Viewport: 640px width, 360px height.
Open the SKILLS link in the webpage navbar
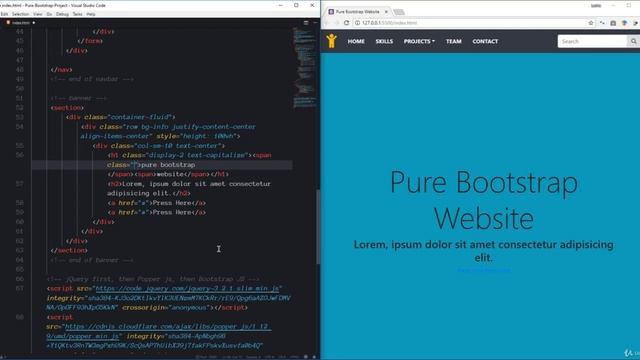384,41
